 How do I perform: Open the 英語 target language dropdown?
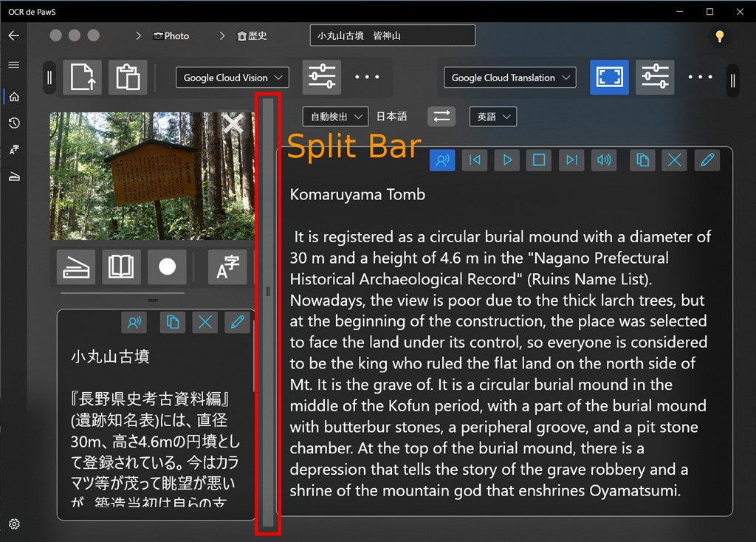pyautogui.click(x=492, y=117)
